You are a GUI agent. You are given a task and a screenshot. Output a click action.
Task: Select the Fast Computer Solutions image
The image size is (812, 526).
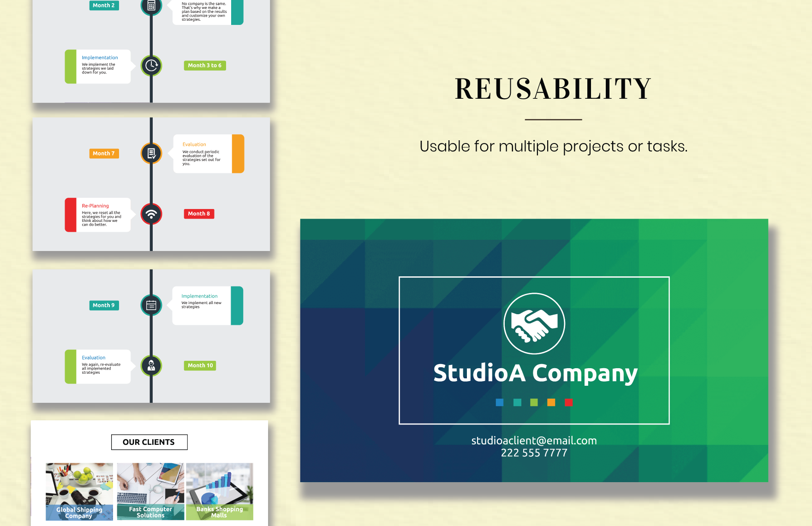click(x=150, y=491)
